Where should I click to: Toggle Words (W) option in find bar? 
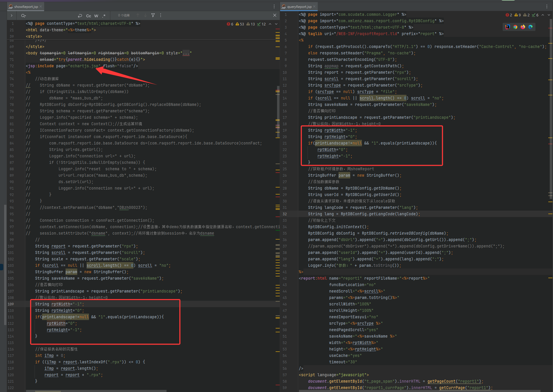click(x=96, y=16)
